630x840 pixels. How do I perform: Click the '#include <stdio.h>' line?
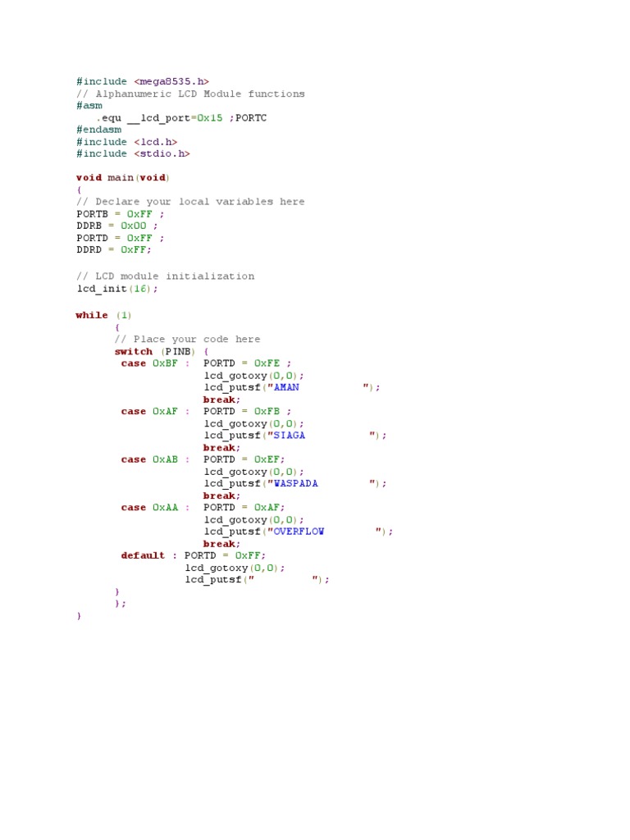click(133, 153)
